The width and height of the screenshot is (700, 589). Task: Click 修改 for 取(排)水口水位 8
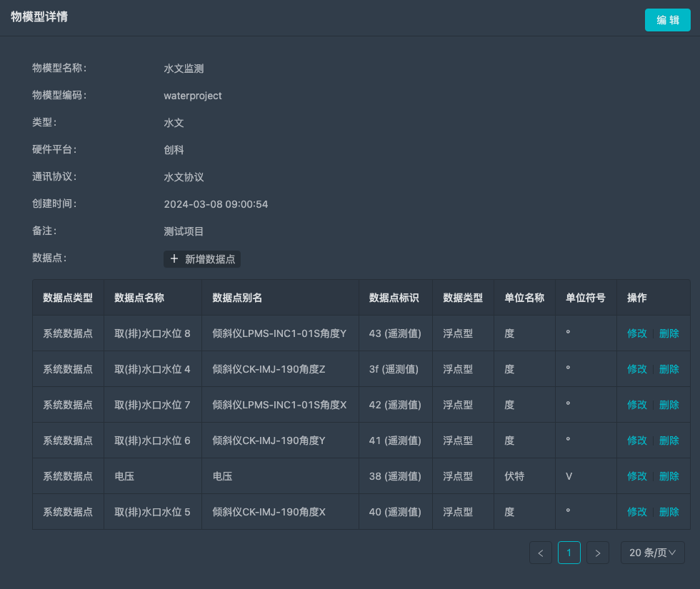636,333
